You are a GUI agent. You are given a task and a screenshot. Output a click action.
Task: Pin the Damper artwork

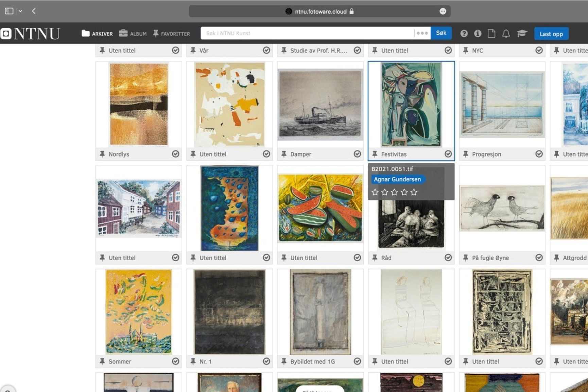click(x=284, y=154)
